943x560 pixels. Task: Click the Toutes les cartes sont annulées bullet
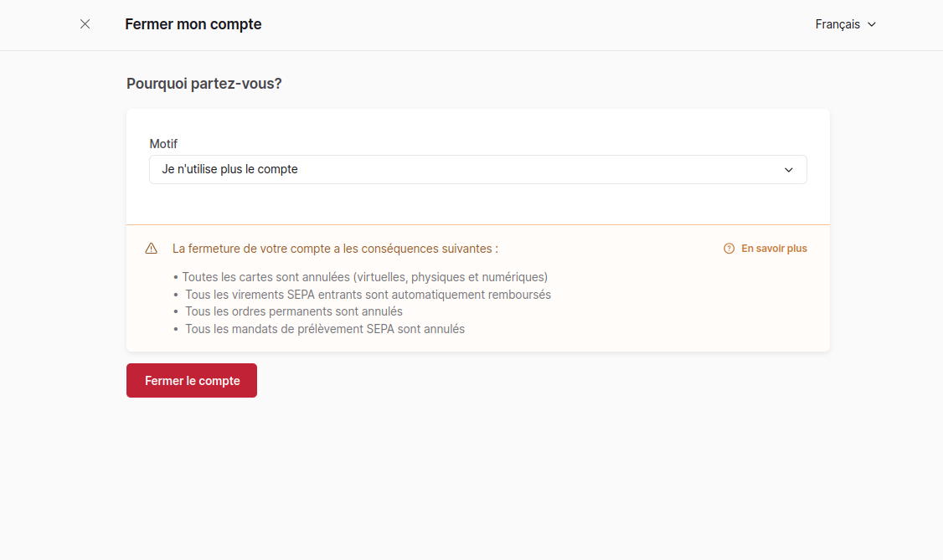365,277
